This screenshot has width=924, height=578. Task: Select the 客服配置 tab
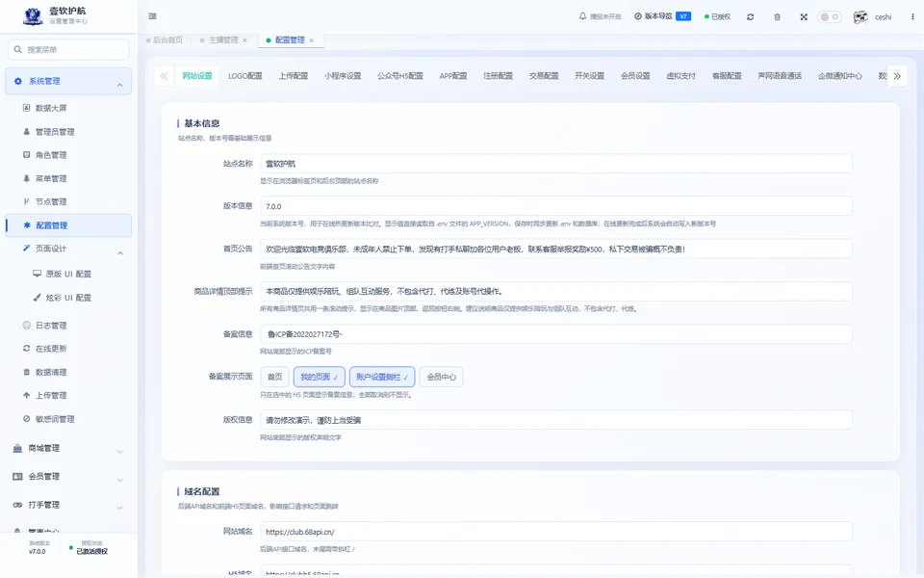click(727, 76)
